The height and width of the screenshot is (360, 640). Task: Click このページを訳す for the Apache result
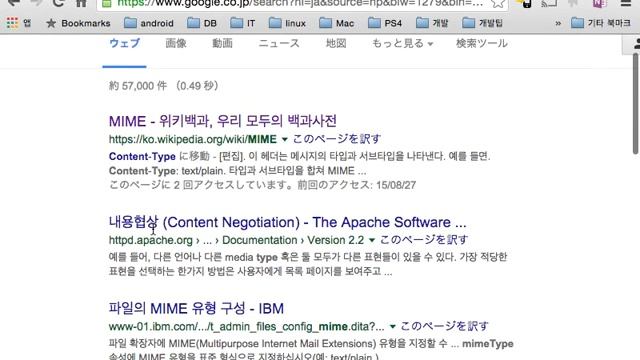pos(424,240)
